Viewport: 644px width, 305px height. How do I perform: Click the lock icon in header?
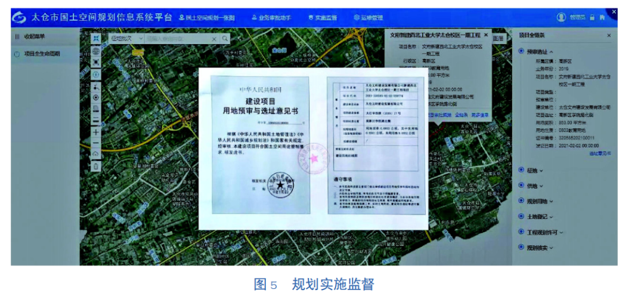[592, 17]
